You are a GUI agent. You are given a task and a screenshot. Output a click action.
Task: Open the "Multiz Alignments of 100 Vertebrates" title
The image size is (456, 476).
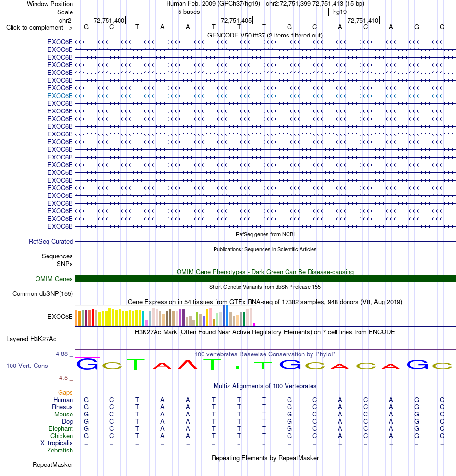click(x=265, y=386)
